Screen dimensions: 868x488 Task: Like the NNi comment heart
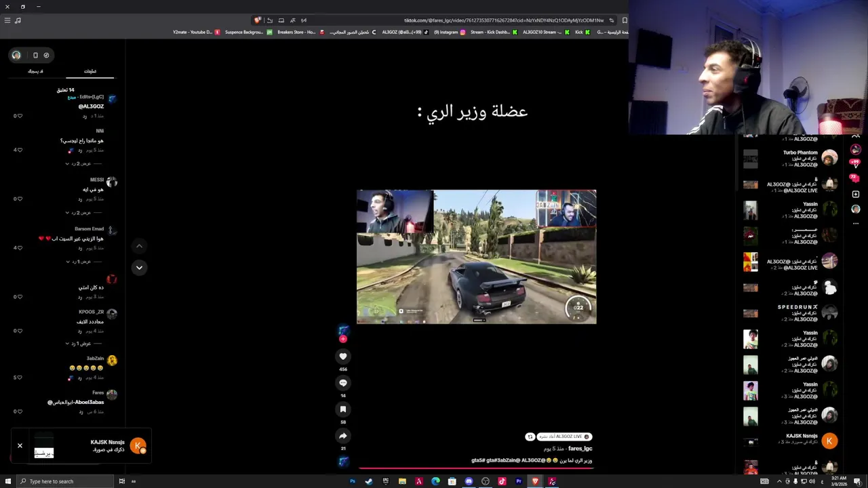coord(19,150)
